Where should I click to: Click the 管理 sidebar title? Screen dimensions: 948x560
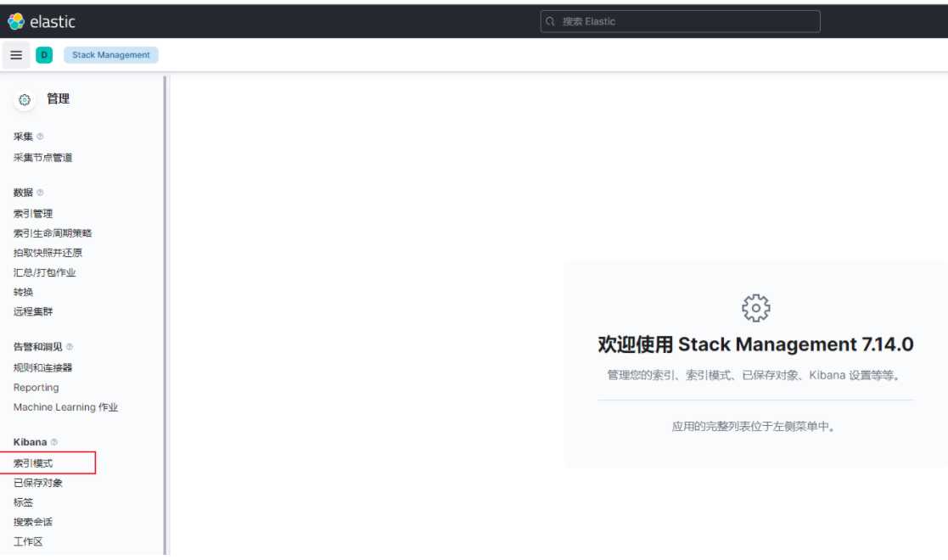click(58, 98)
